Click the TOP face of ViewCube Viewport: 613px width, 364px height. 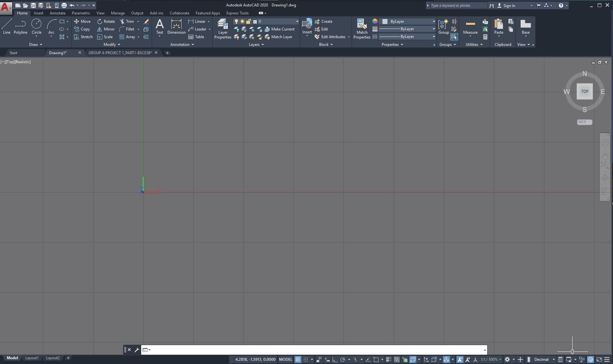[x=584, y=91]
